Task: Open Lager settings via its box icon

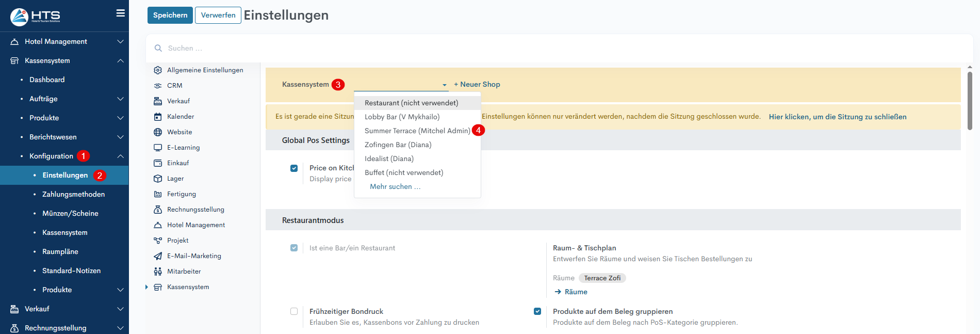Action: 158,179
